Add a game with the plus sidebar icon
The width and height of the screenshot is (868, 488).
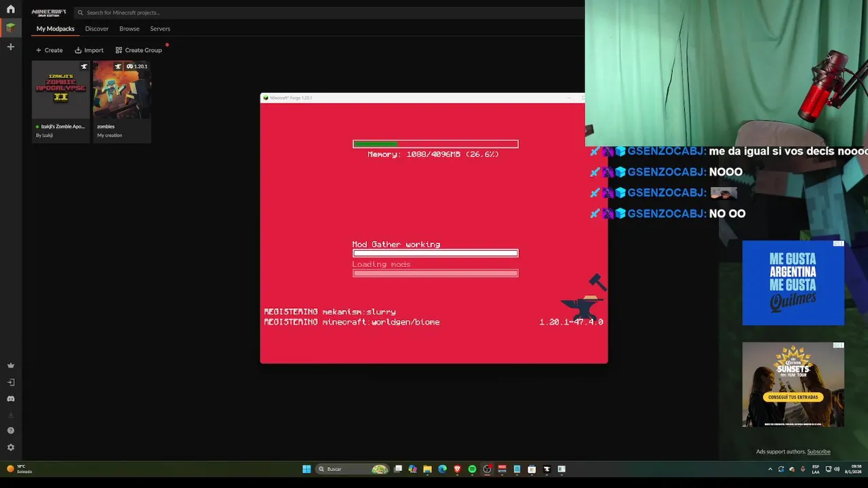[x=10, y=47]
